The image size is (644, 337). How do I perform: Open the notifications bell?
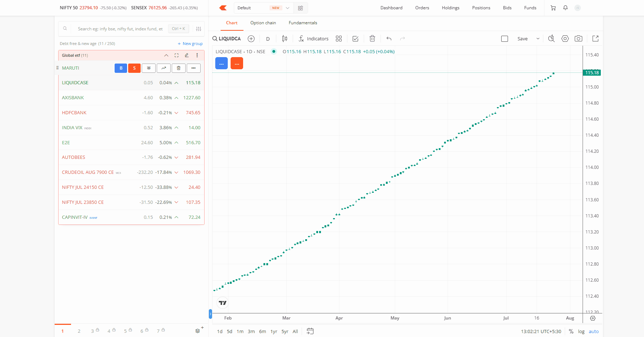(565, 8)
